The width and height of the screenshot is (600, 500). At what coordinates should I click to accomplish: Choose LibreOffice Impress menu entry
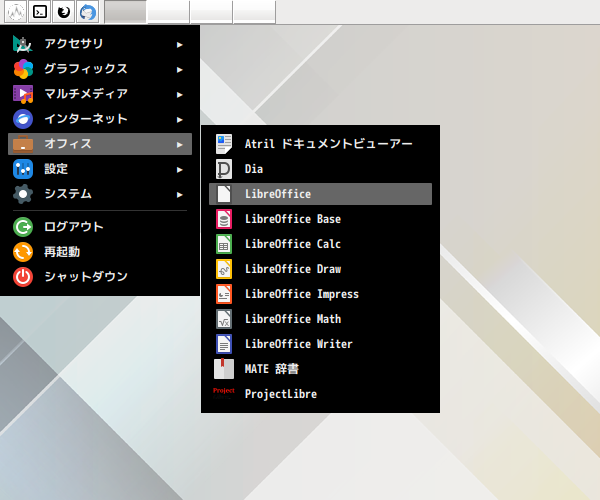tap(320, 294)
